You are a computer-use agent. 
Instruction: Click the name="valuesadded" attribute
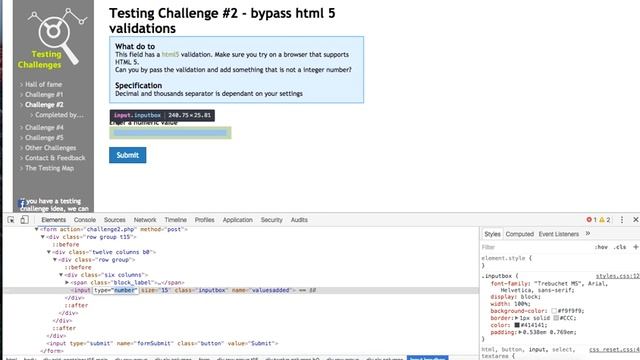[x=261, y=290]
